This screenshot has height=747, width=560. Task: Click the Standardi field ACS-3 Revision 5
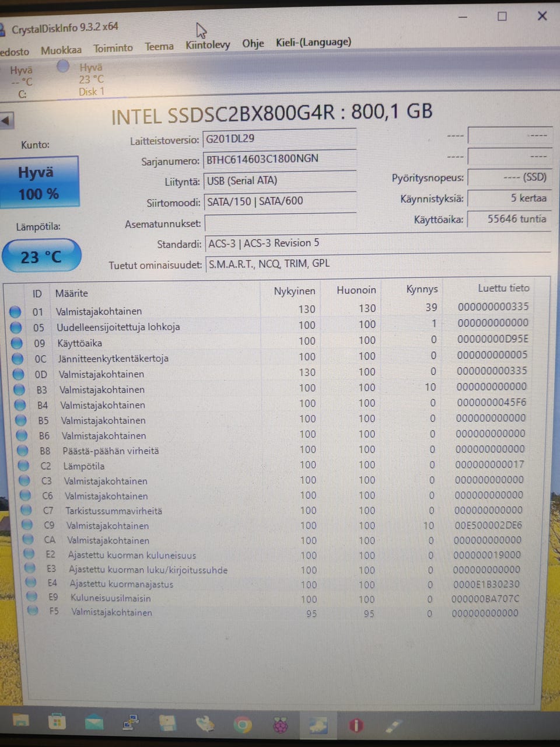coord(377,243)
